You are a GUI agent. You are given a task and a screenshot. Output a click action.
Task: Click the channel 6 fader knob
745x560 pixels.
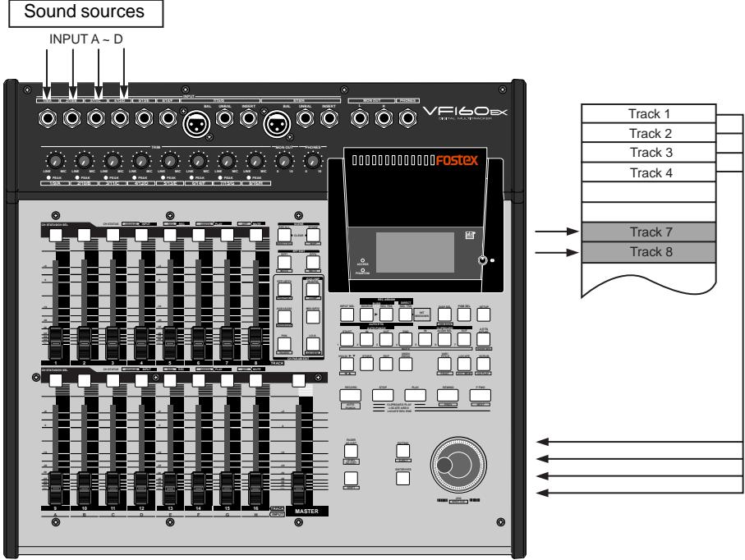[199, 343]
